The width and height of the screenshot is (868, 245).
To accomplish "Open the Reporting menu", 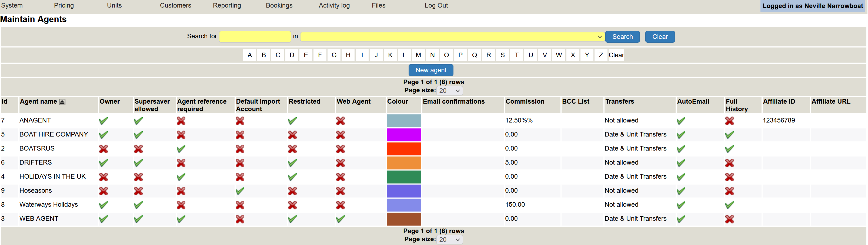I will pos(227,5).
